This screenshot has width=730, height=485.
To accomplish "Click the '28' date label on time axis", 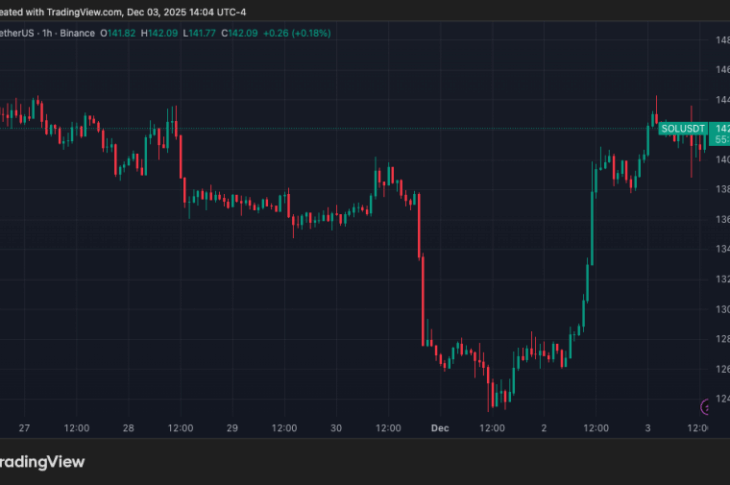I will pyautogui.click(x=128, y=428).
